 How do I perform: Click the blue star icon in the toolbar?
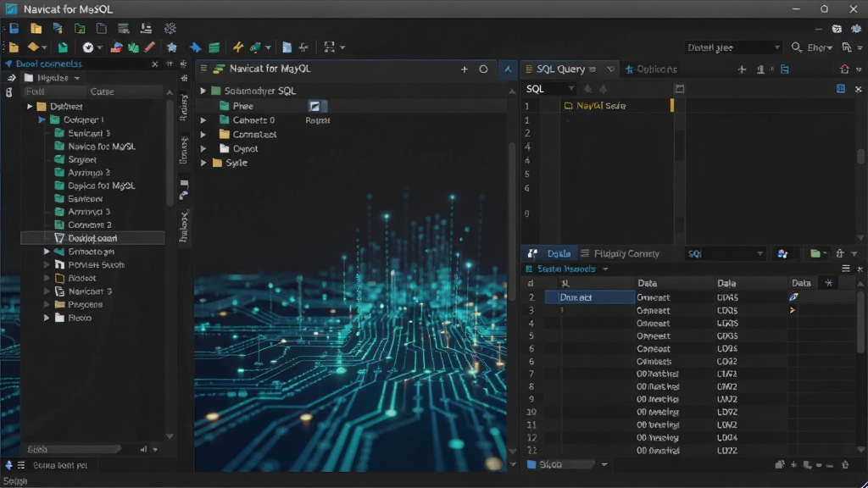[172, 47]
